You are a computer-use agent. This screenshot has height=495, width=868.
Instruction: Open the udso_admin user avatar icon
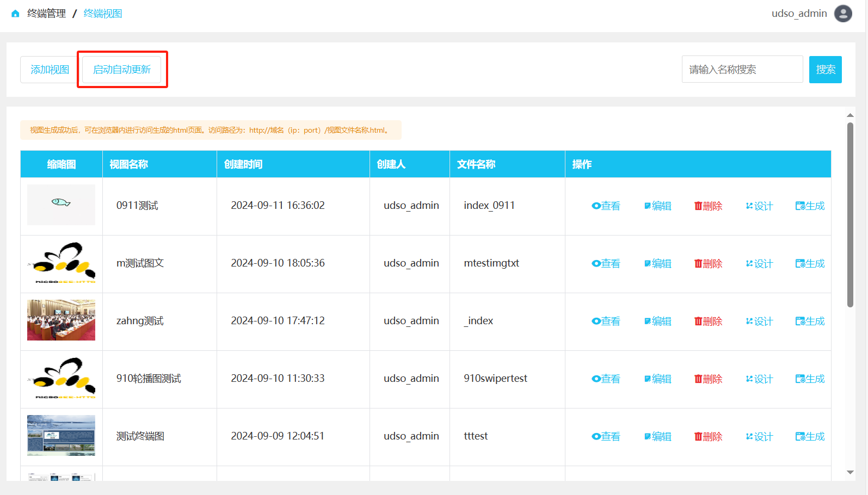(x=843, y=14)
